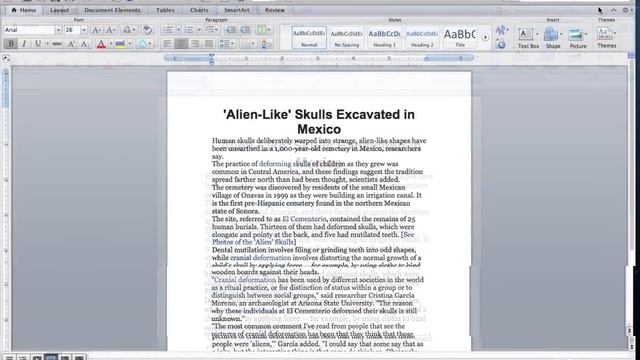Toggle Strikethrough formatting

[x=58, y=44]
